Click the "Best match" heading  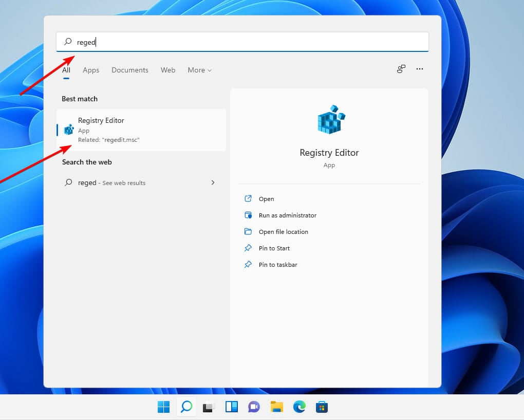pos(80,99)
